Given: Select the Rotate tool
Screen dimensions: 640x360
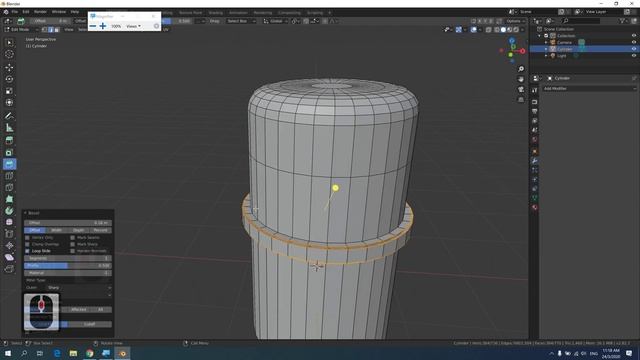Looking at the screenshot, I should tap(9, 79).
